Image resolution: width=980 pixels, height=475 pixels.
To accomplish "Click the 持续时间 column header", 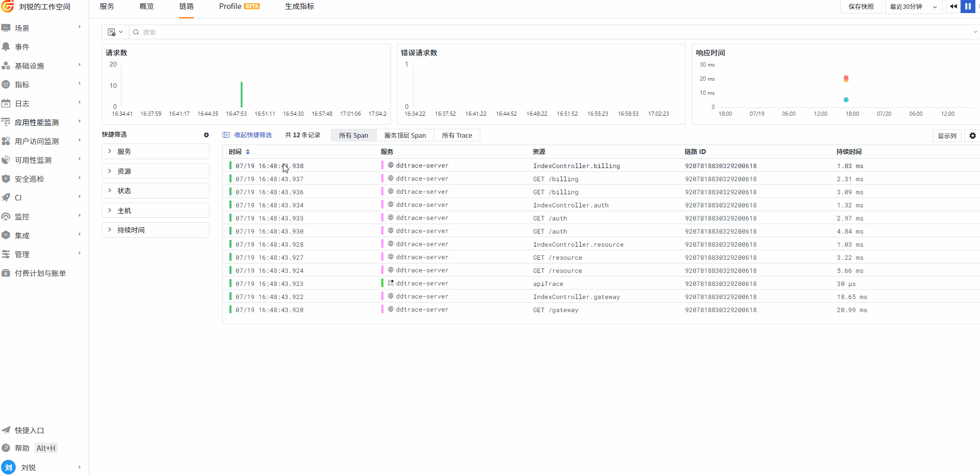I will click(849, 152).
